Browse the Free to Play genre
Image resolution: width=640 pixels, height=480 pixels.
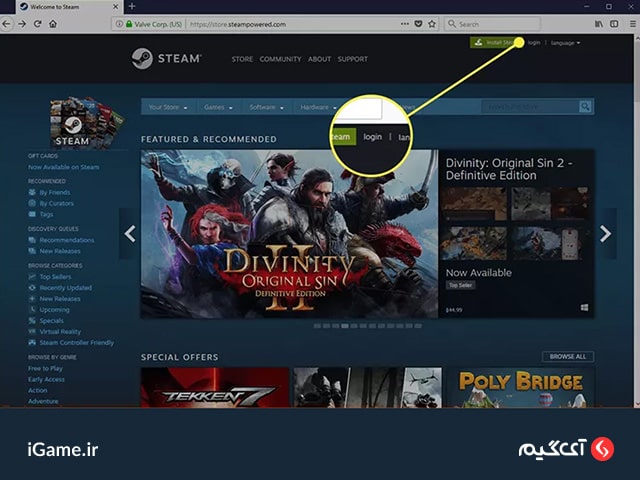(45, 369)
